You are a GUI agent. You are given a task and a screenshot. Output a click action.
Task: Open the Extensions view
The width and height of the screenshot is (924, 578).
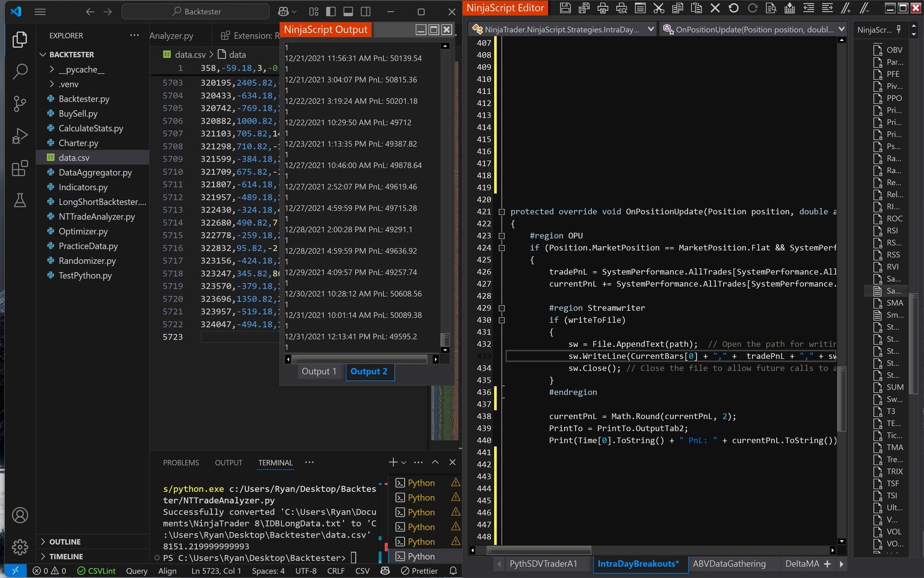[x=20, y=168]
